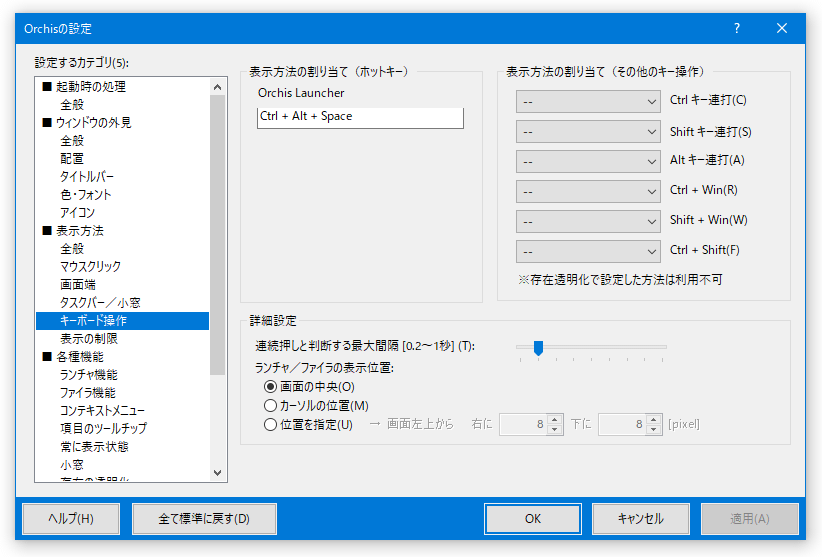Screen dimensions: 822x557
Task: Increase the 下に pixel value
Action: [x=653, y=419]
